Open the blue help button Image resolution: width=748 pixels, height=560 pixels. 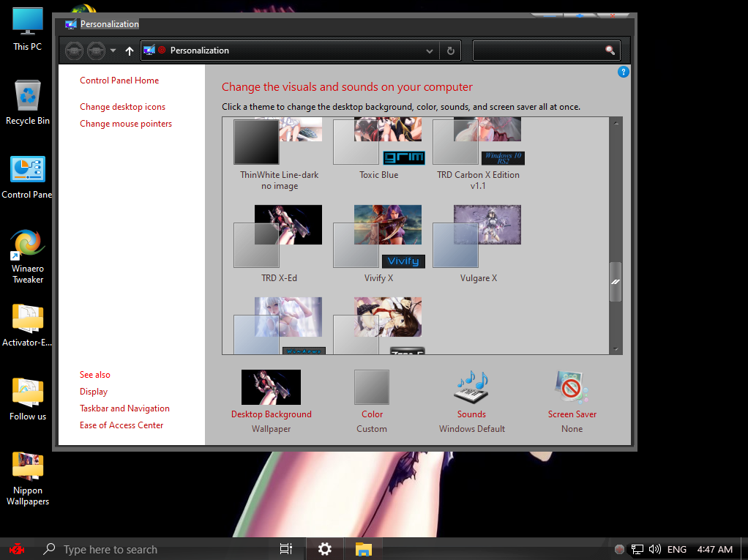623,72
